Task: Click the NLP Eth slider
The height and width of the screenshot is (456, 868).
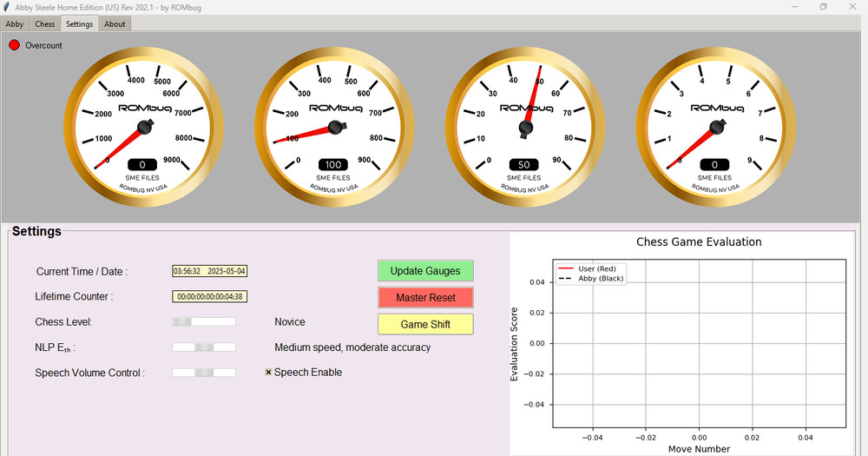Action: (204, 347)
